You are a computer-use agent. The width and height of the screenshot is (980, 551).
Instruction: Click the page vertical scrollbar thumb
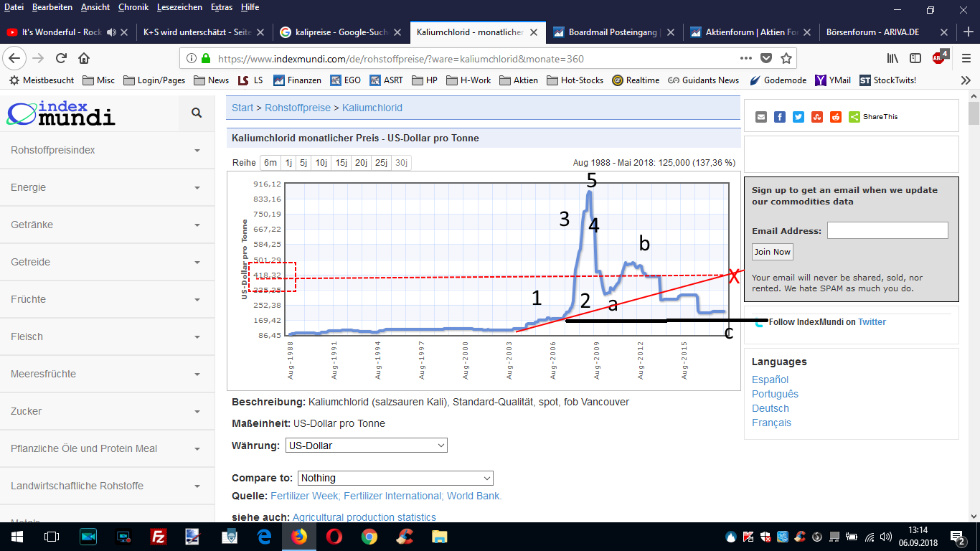[974, 113]
